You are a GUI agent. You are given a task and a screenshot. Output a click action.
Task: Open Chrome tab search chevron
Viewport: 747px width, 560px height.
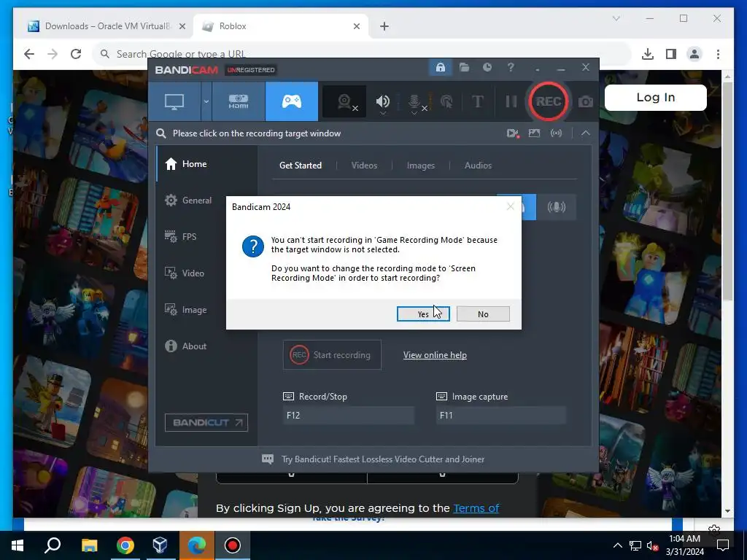tap(616, 18)
